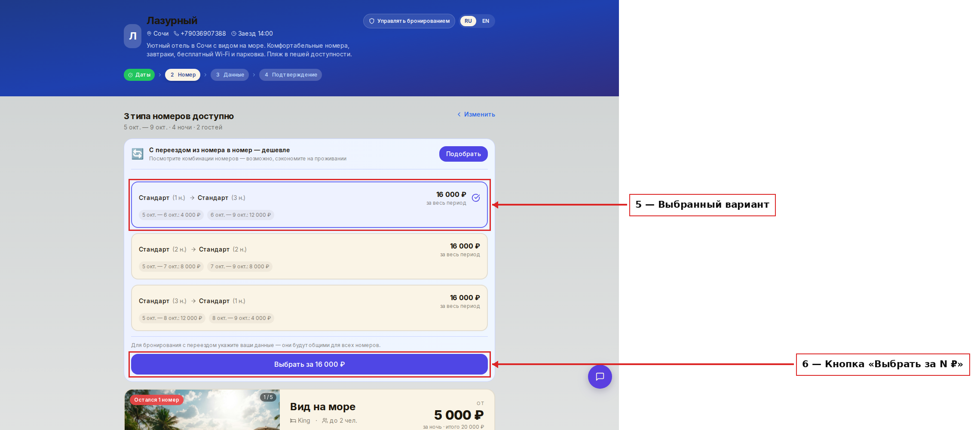Select the Стандарт 1 н. → Стандарт 3 н. option

coord(309,205)
